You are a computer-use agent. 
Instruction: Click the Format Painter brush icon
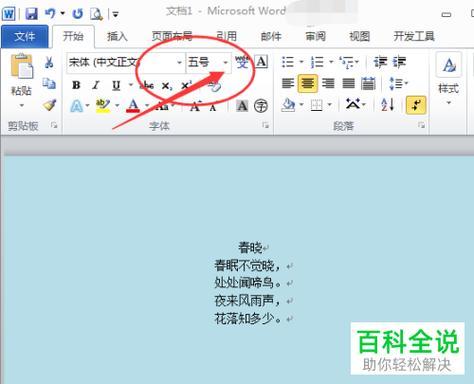[x=49, y=105]
